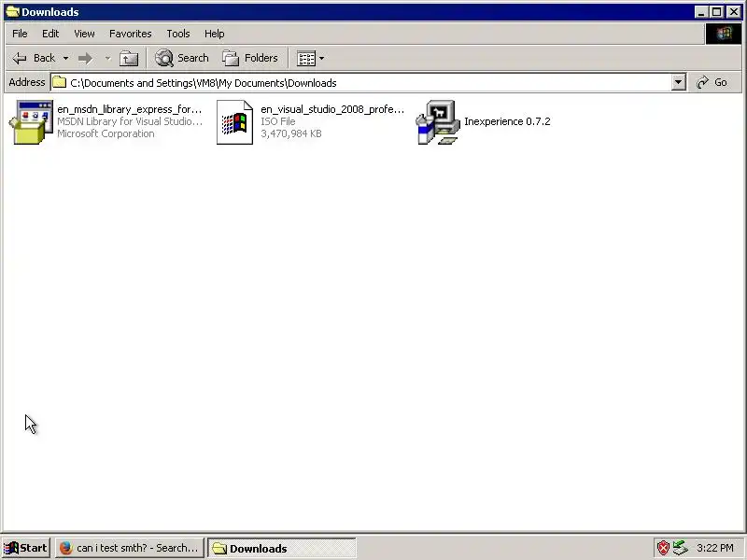The image size is (747, 560).
Task: Open the Help menu
Action: [215, 34]
